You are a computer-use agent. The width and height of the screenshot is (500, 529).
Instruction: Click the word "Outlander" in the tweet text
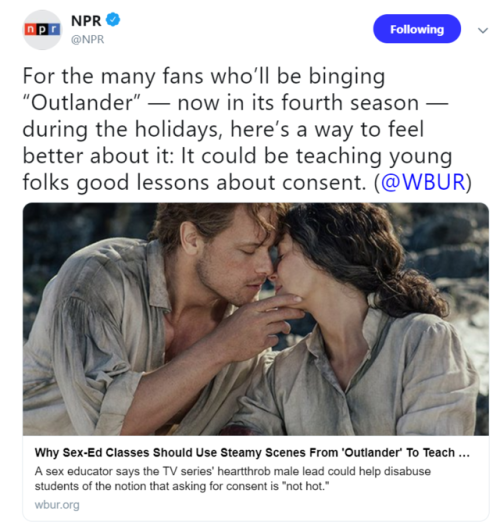tap(81, 102)
